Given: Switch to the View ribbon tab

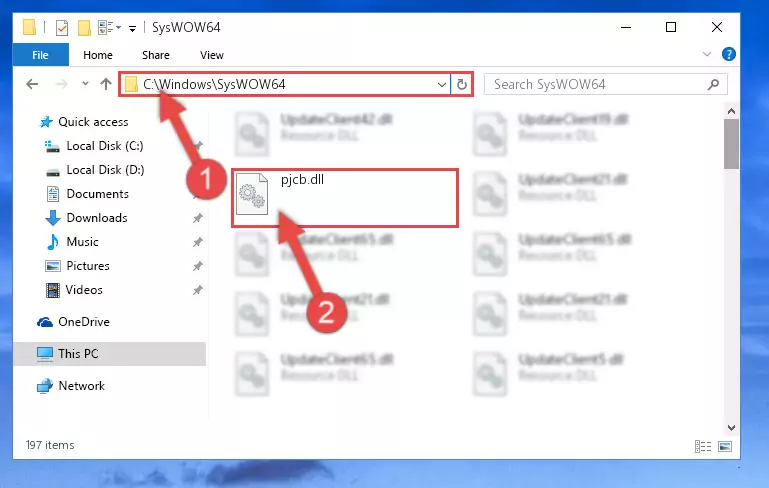Looking at the screenshot, I should click(x=212, y=55).
